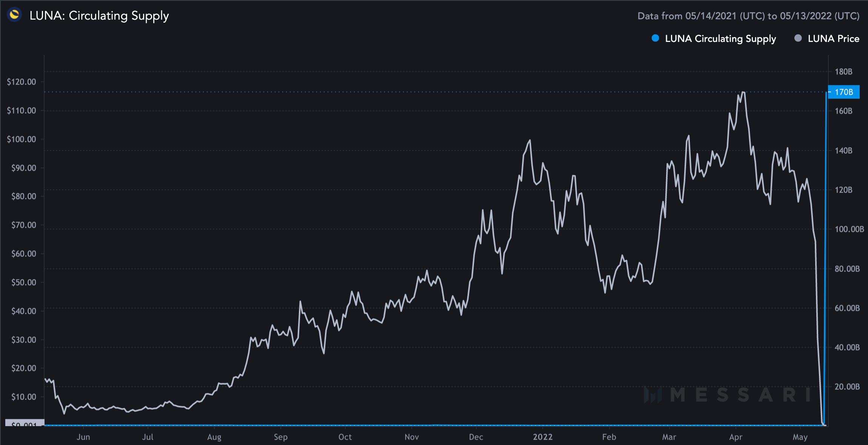Click the 60.00B supply axis label
The height and width of the screenshot is (445, 868).
tap(847, 308)
